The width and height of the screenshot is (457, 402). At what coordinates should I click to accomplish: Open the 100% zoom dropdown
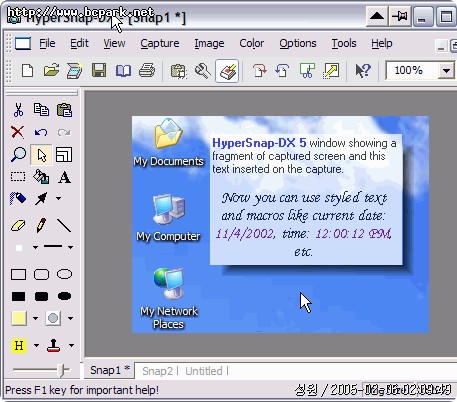[446, 71]
